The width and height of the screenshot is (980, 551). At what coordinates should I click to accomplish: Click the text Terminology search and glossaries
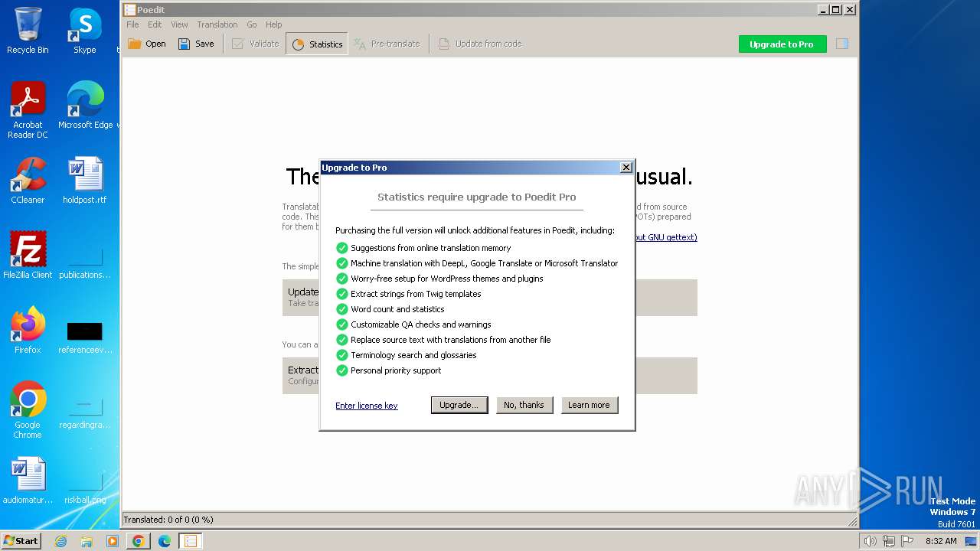[413, 355]
